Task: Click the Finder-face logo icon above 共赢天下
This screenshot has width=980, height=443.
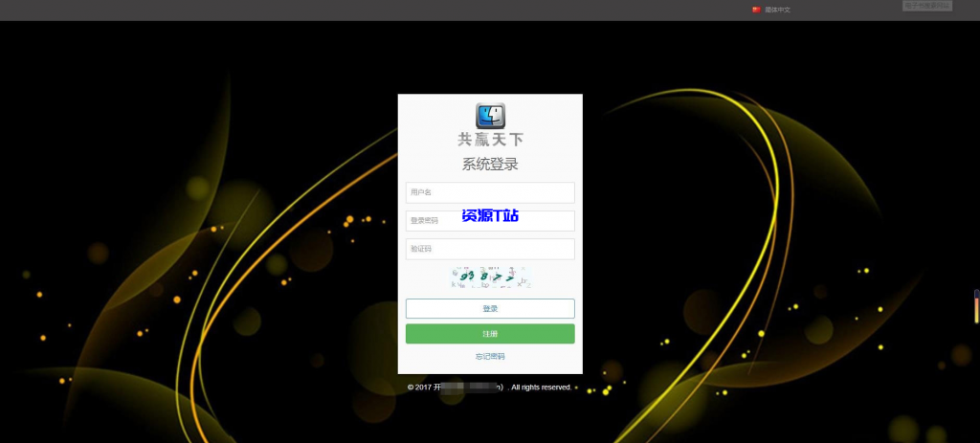Action: 491,116
